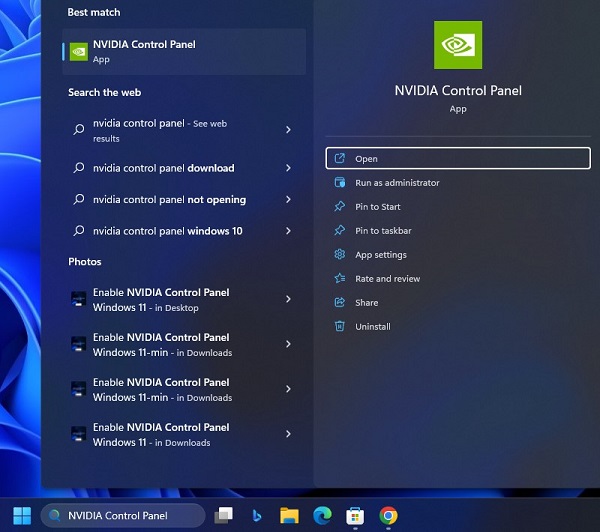The height and width of the screenshot is (532, 600).
Task: Click the gear icon beside App settings
Action: click(x=340, y=255)
